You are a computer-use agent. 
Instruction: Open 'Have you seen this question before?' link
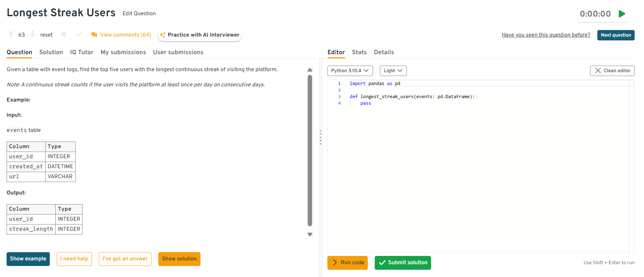pos(546,35)
